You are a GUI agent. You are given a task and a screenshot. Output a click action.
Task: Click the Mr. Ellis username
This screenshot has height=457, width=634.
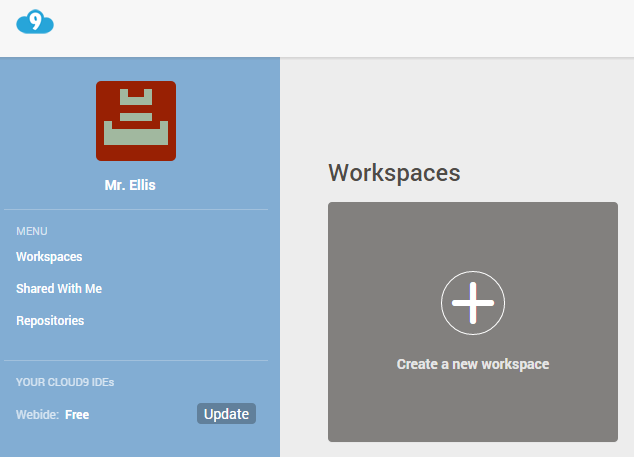click(x=130, y=185)
